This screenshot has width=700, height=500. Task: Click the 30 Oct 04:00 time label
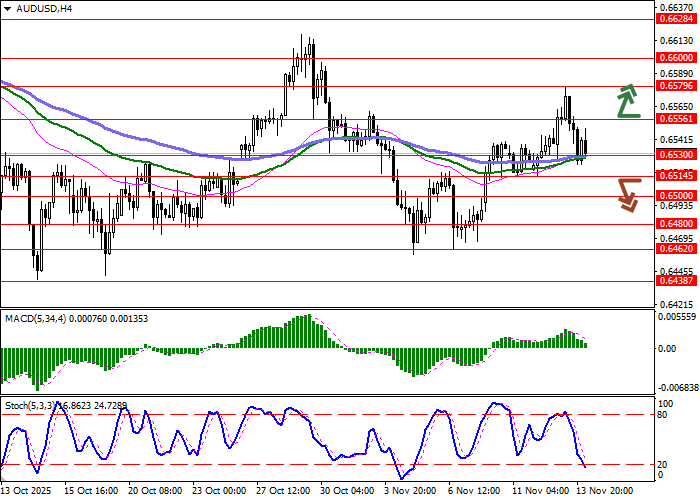[x=347, y=491]
